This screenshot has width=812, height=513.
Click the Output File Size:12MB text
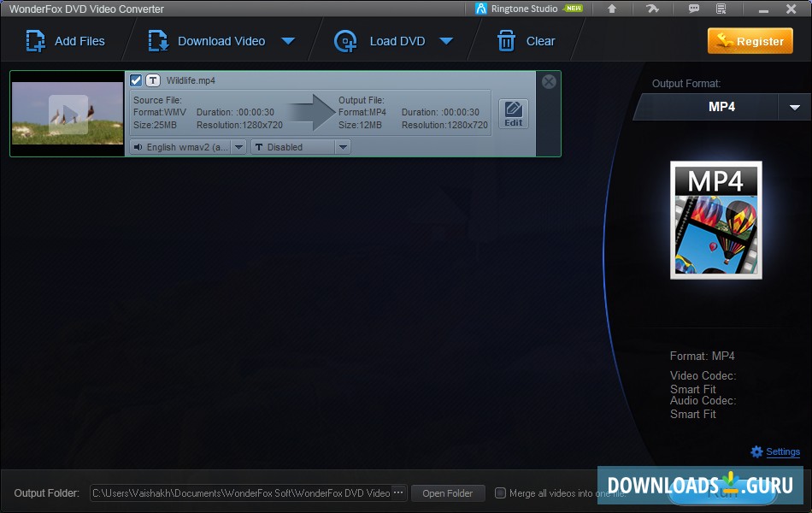click(360, 125)
